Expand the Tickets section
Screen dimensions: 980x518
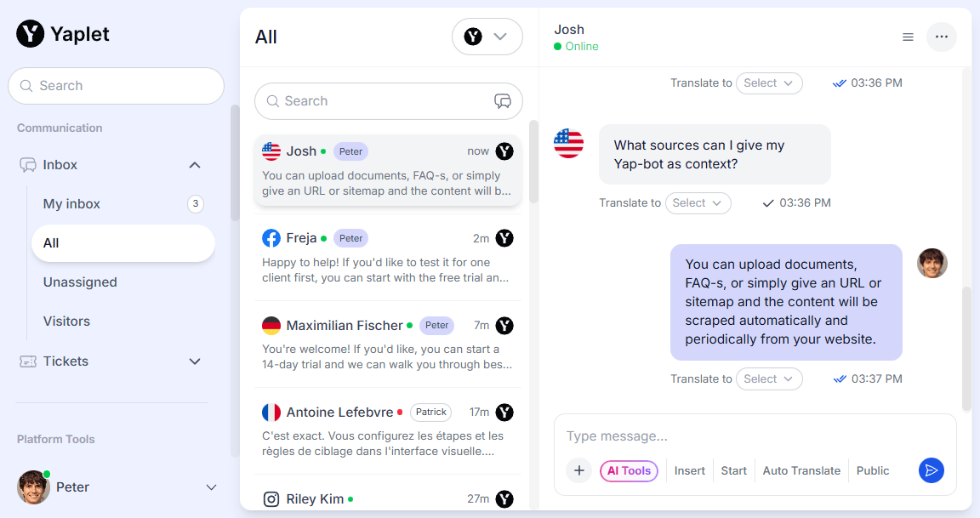pyautogui.click(x=195, y=361)
